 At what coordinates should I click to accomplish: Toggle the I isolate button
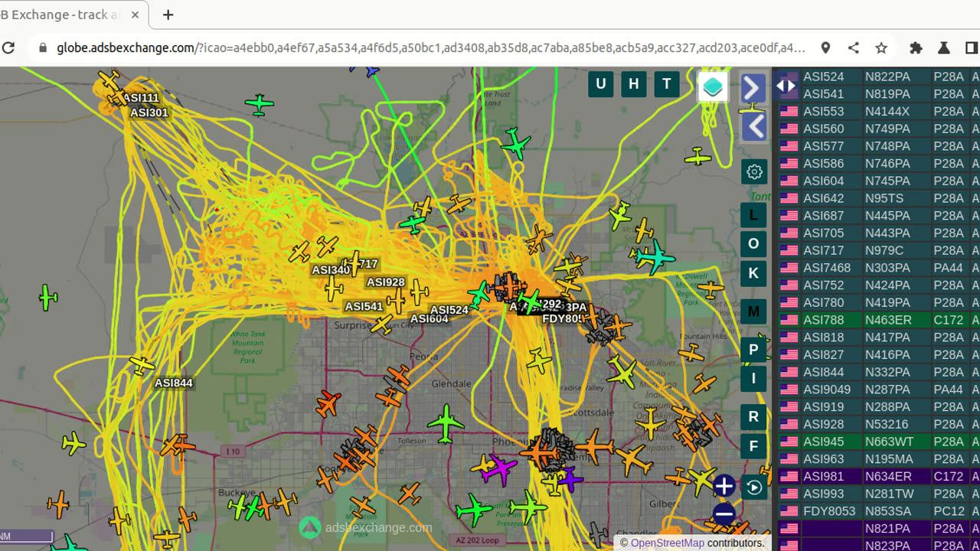(x=754, y=378)
